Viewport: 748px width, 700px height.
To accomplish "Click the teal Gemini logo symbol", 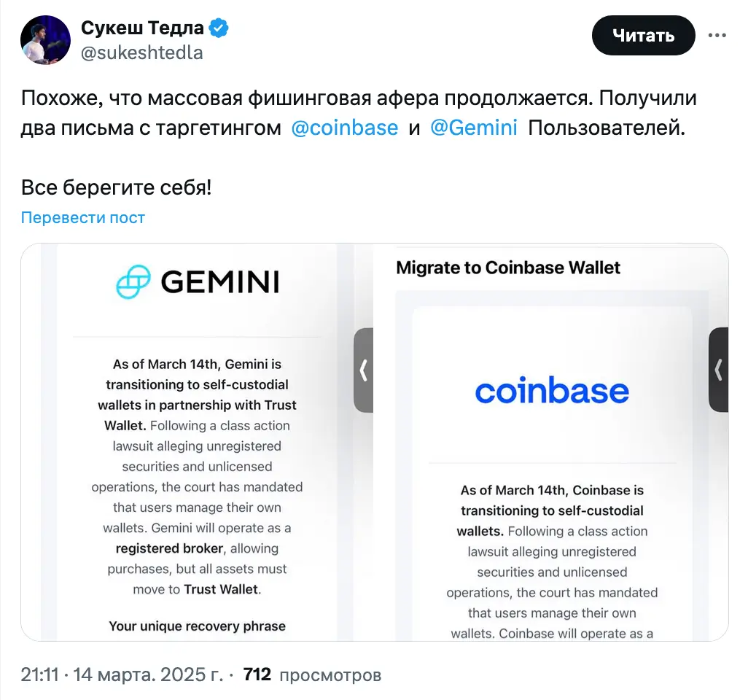I will (x=133, y=282).
